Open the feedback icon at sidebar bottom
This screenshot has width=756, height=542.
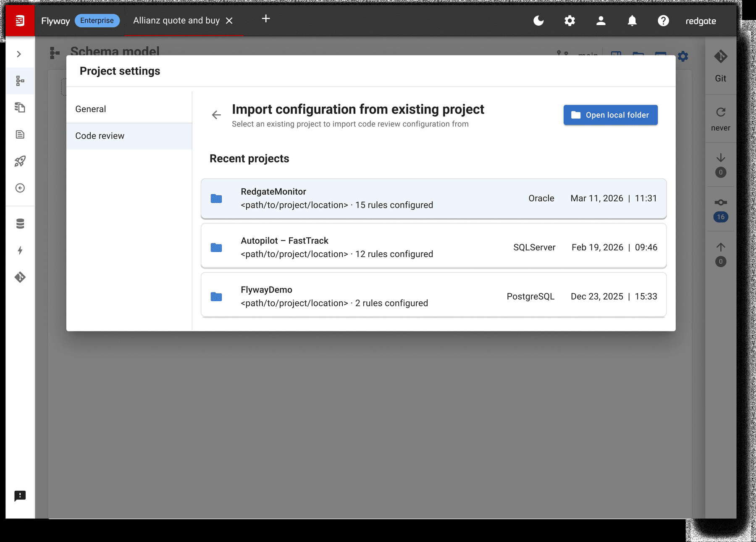[20, 496]
